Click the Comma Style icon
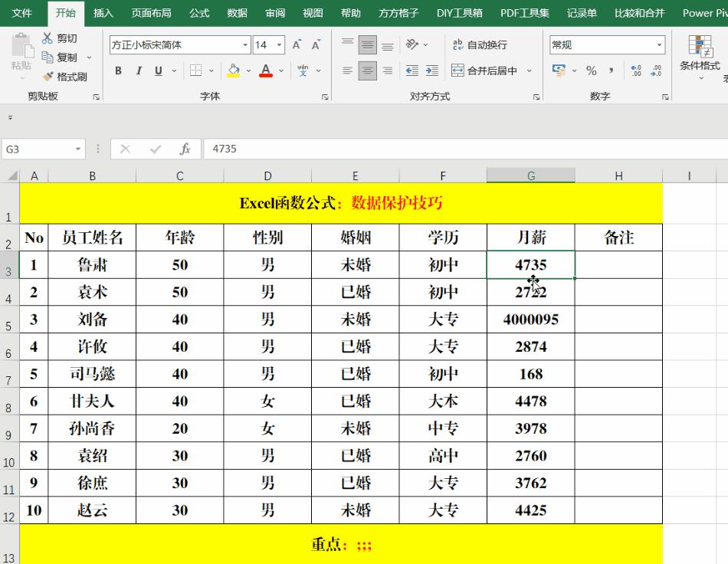Screen dimensions: 728x564 610,70
